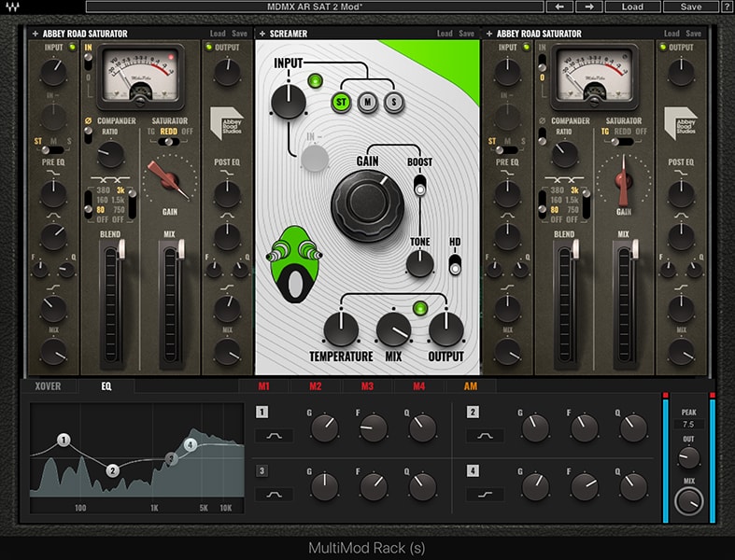Click left saturator Compander Ratio knob
Screen dimensions: 735x560
point(110,155)
